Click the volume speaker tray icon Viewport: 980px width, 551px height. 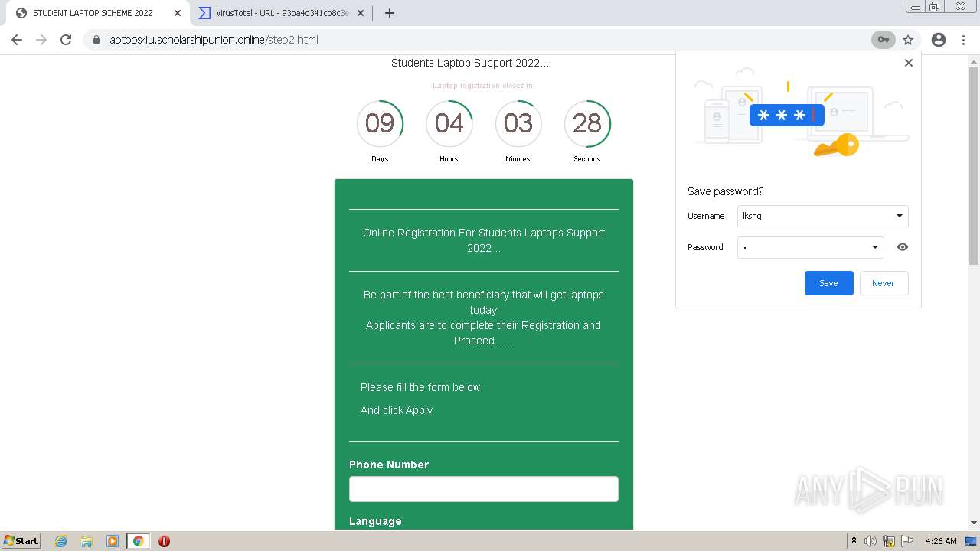pyautogui.click(x=871, y=541)
